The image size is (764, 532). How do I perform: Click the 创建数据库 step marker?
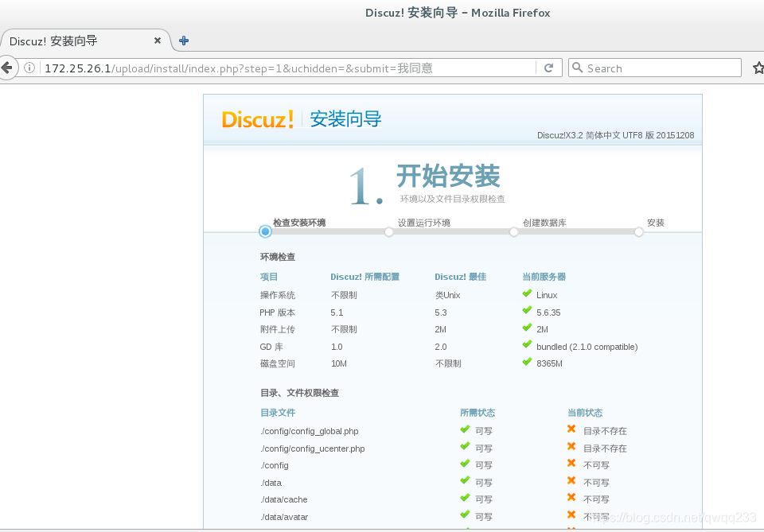point(513,232)
